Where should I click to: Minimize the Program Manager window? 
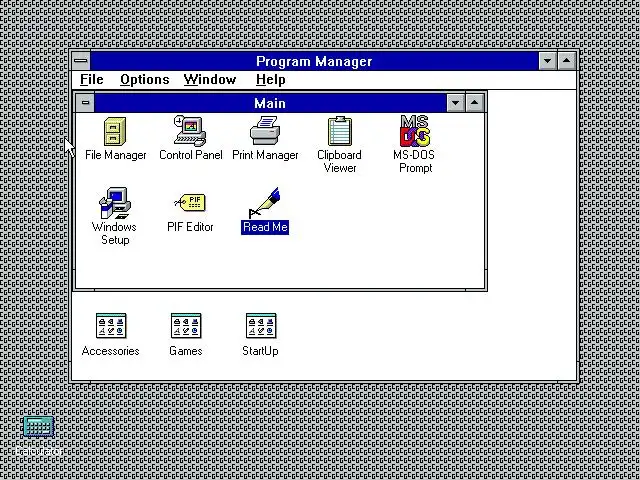548,61
